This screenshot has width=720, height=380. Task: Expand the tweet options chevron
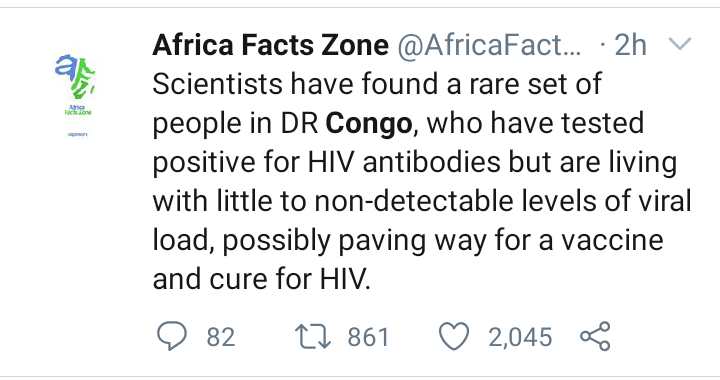680,44
